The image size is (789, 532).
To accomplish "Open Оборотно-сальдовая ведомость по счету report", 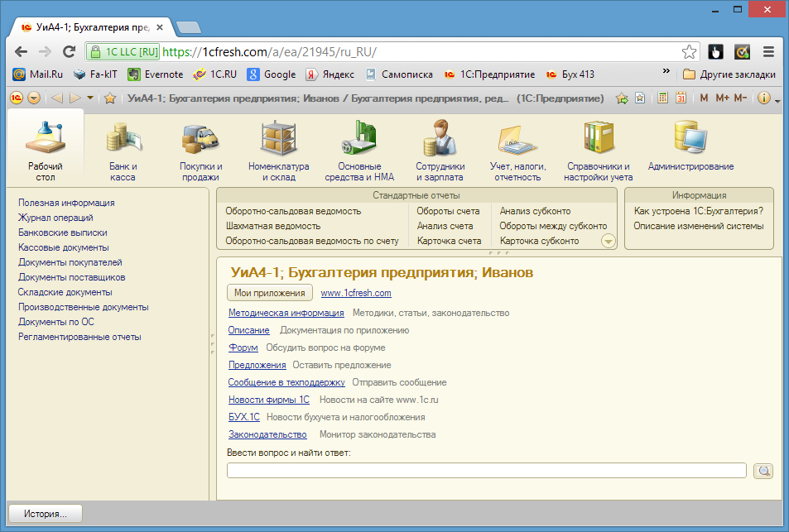I will 312,241.
